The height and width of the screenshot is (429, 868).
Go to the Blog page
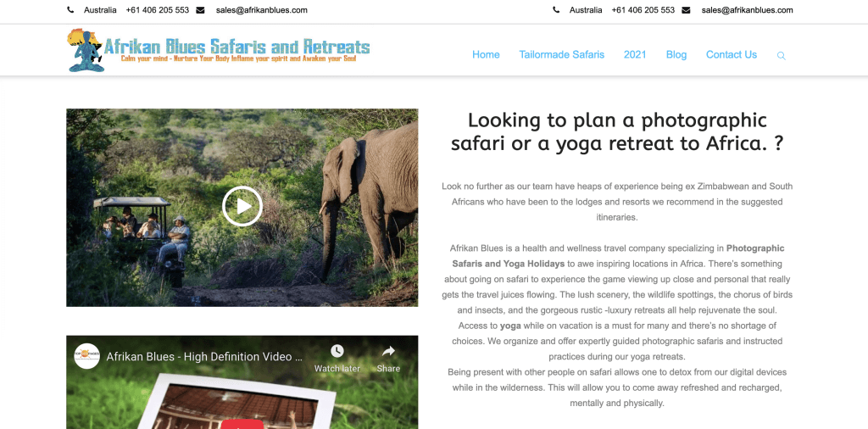(676, 54)
